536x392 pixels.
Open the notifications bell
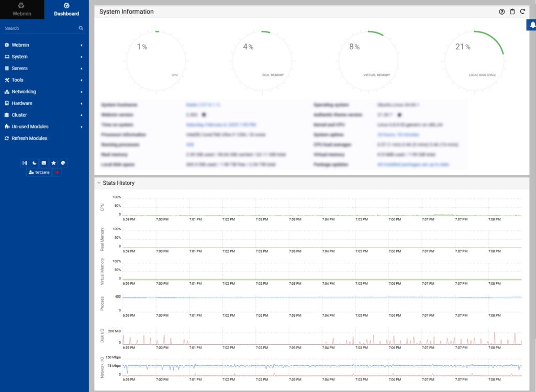[532, 25]
